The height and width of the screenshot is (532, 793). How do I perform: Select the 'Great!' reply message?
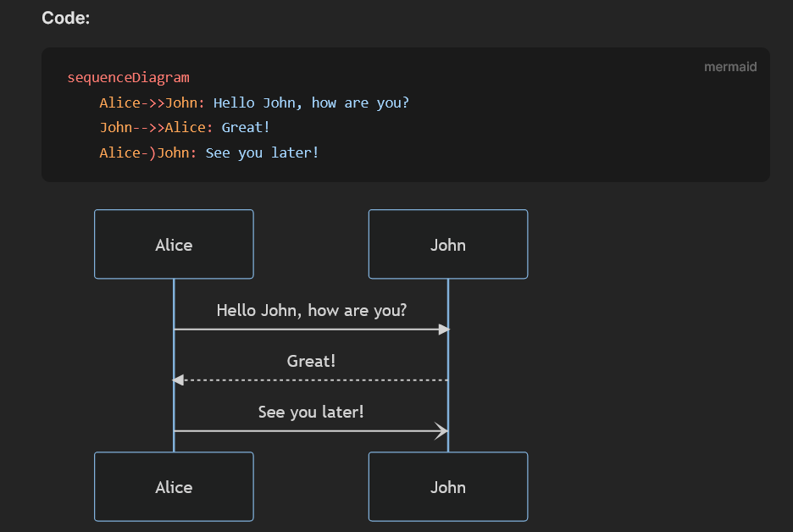(310, 362)
